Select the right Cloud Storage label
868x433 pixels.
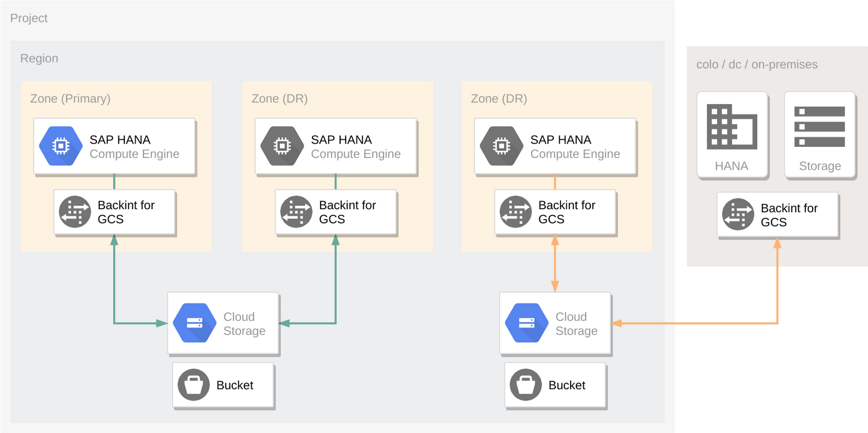[577, 324]
